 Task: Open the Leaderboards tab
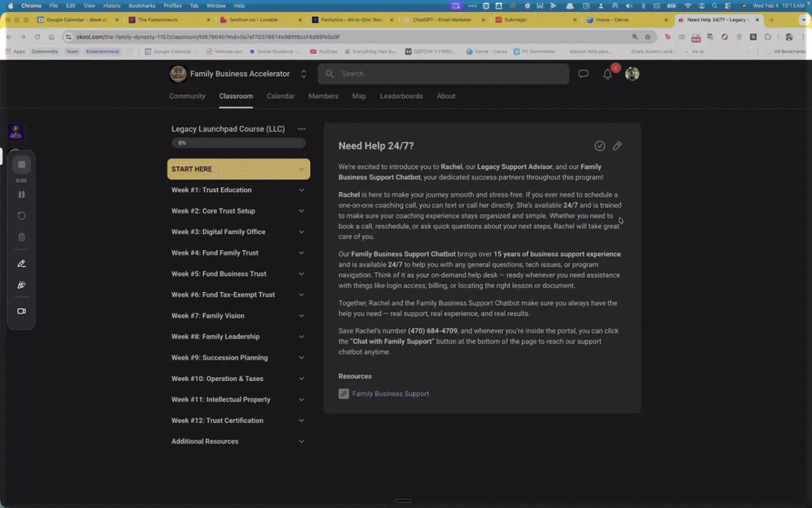(401, 96)
